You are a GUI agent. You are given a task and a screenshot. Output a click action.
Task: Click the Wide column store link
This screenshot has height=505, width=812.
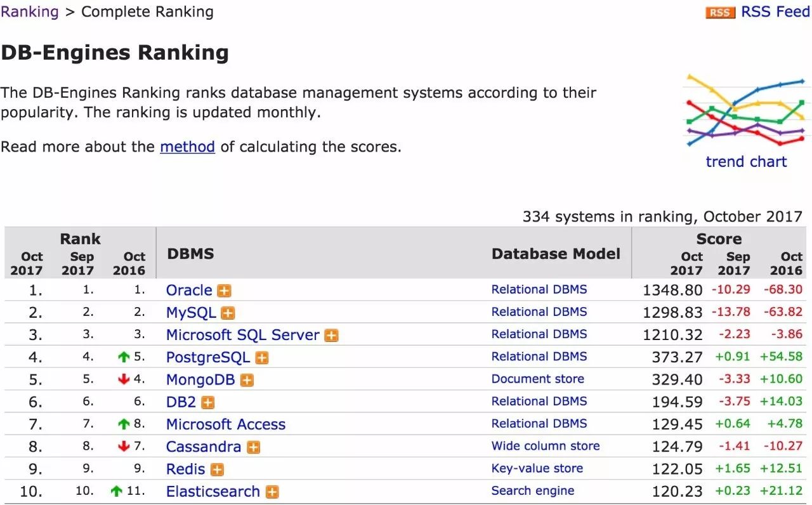pos(546,446)
